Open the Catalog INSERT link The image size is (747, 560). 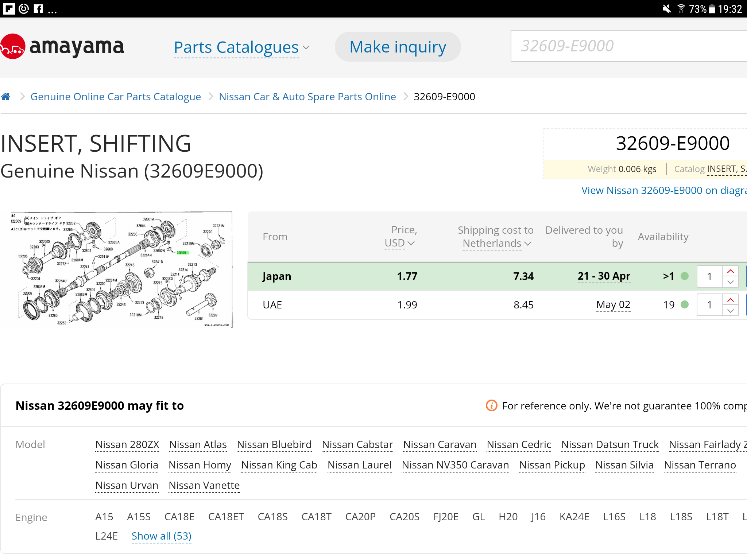727,169
